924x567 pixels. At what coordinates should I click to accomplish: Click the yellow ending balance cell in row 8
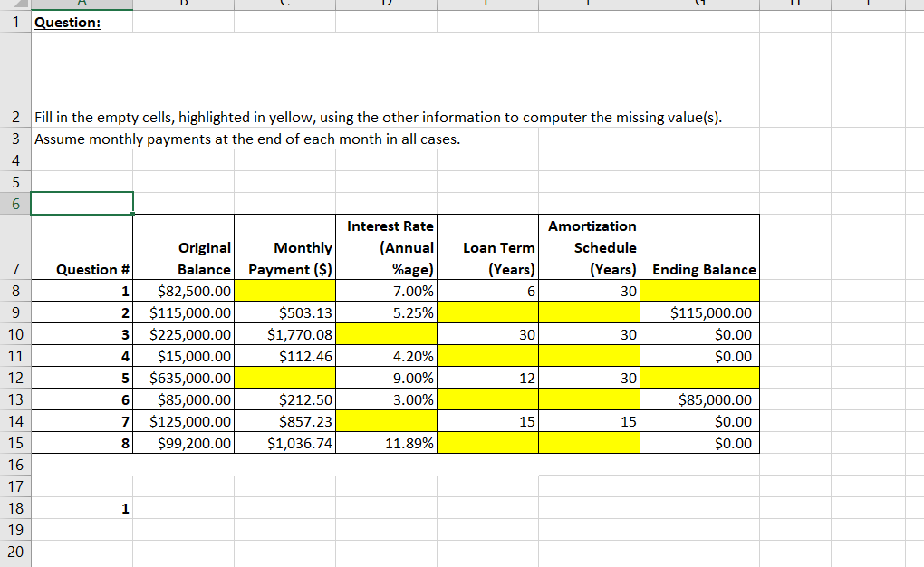pos(699,291)
